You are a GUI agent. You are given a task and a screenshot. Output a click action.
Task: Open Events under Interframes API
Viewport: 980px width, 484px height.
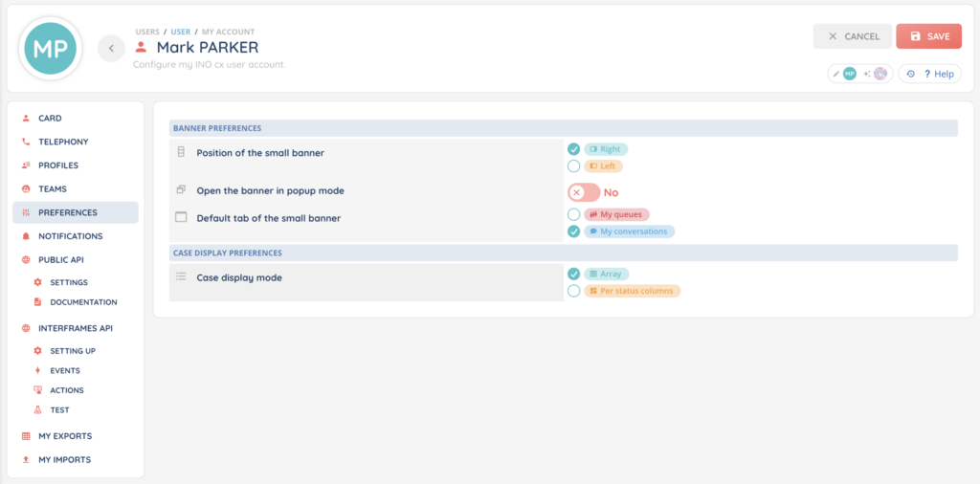pos(65,370)
